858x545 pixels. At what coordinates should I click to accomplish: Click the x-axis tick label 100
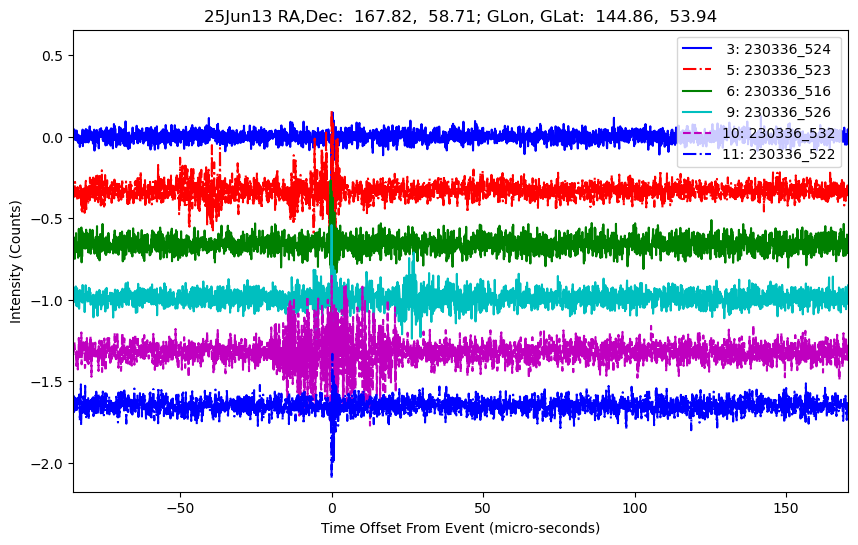click(635, 506)
